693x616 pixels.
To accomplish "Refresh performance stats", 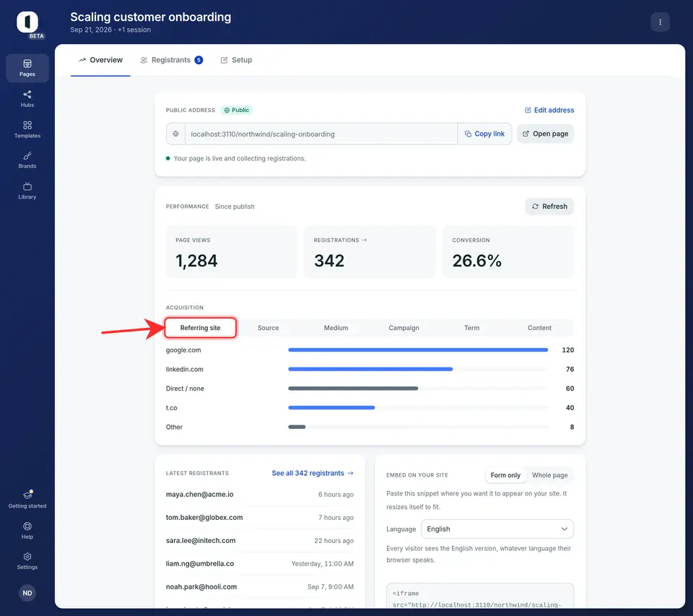I will [x=549, y=207].
